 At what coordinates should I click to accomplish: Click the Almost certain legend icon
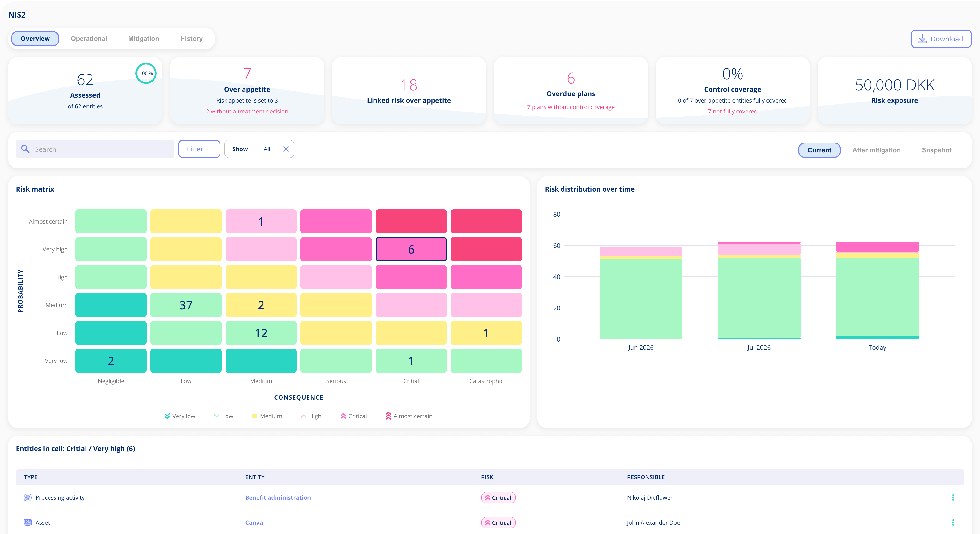click(388, 416)
